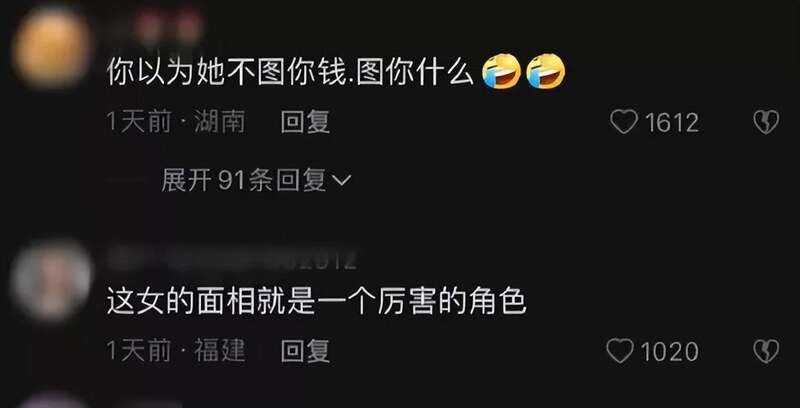Like the Fujian comment with 1020 hearts

coord(620,351)
